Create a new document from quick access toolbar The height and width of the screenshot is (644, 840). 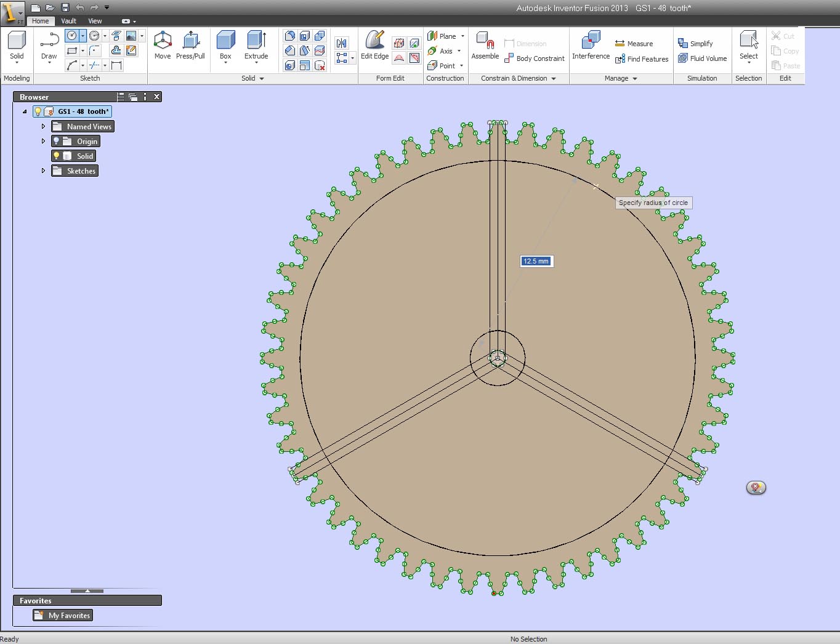click(x=36, y=7)
